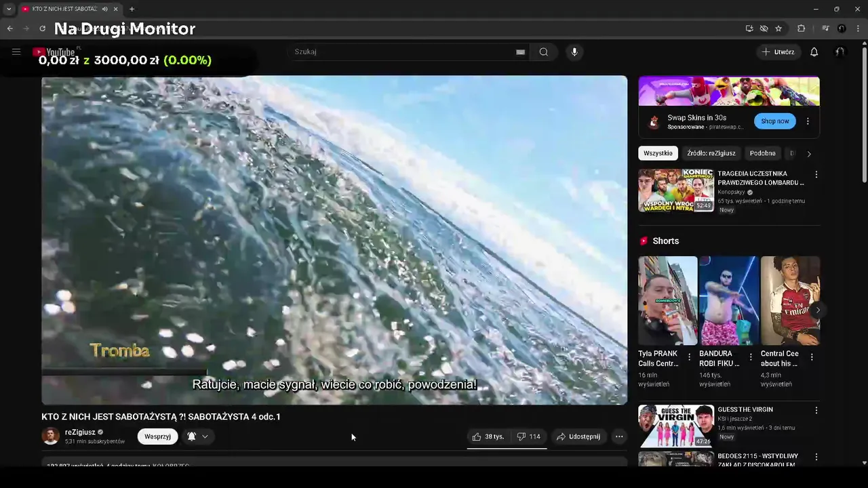Close the current browser tab
The width and height of the screenshot is (868, 488).
[x=116, y=9]
